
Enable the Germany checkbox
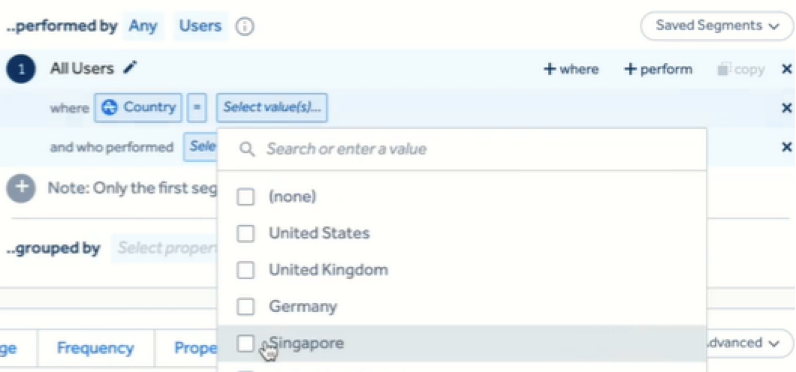point(246,307)
